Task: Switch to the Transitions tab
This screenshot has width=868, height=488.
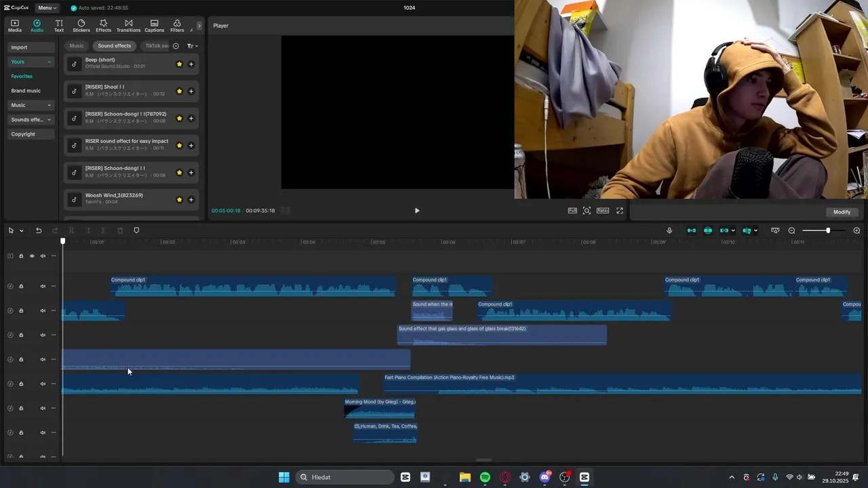Action: (128, 26)
